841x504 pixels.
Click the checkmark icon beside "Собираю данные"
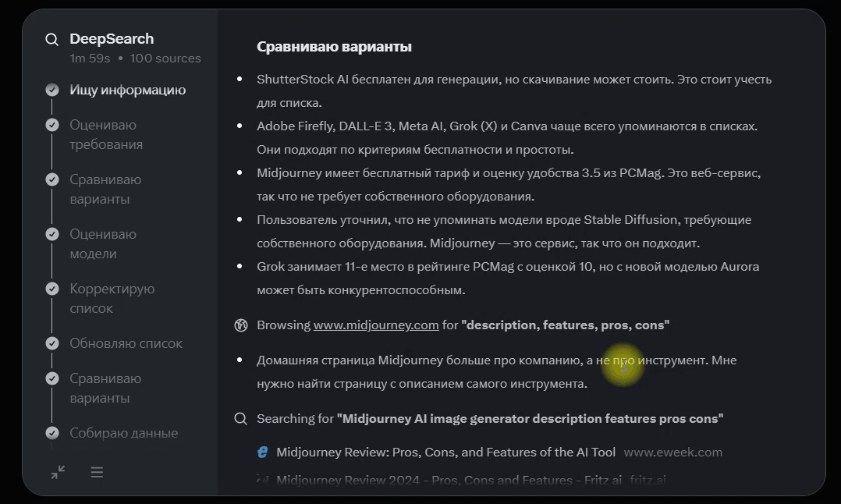[x=52, y=433]
